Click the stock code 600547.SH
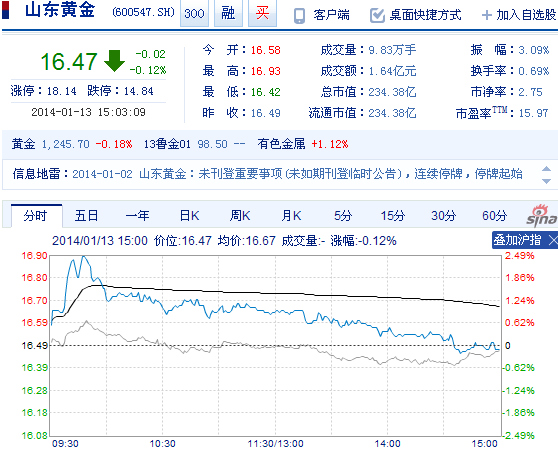Screen dimensions: 558x450 click(143, 12)
